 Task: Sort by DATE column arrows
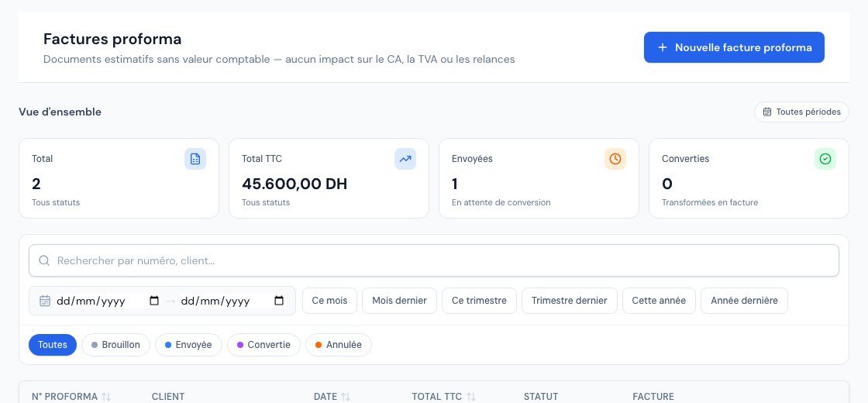click(346, 396)
